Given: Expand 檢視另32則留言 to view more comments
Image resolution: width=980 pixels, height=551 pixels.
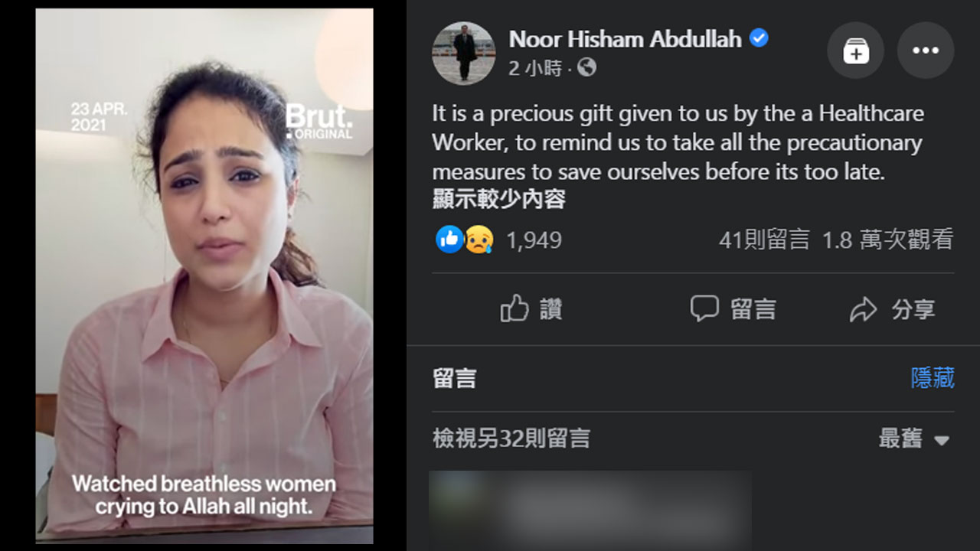Looking at the screenshot, I should (511, 438).
